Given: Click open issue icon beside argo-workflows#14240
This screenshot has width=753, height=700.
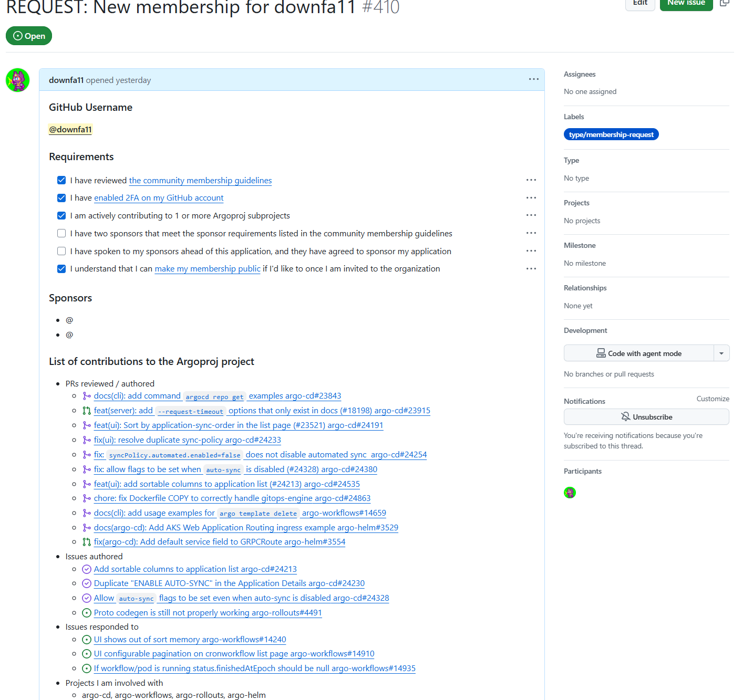Looking at the screenshot, I should point(87,640).
